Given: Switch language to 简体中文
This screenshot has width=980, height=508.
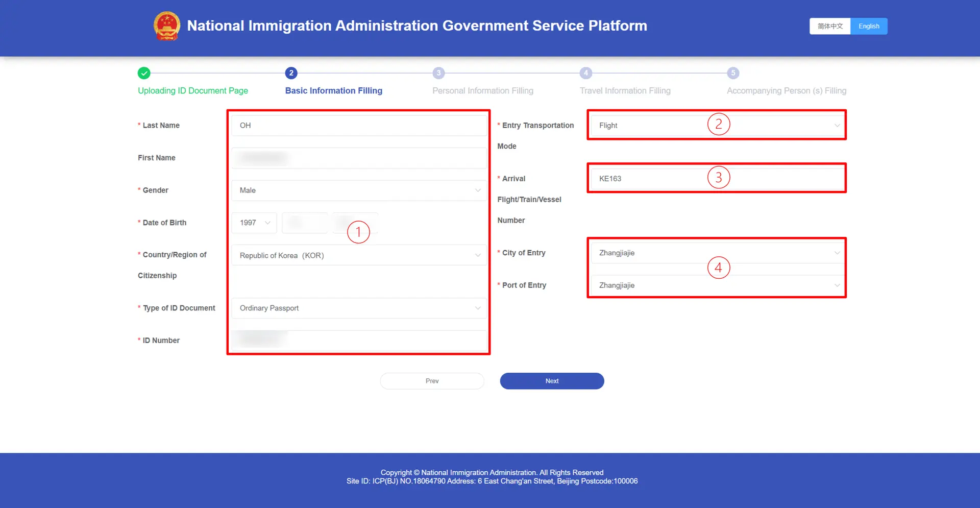Looking at the screenshot, I should [x=830, y=26].
